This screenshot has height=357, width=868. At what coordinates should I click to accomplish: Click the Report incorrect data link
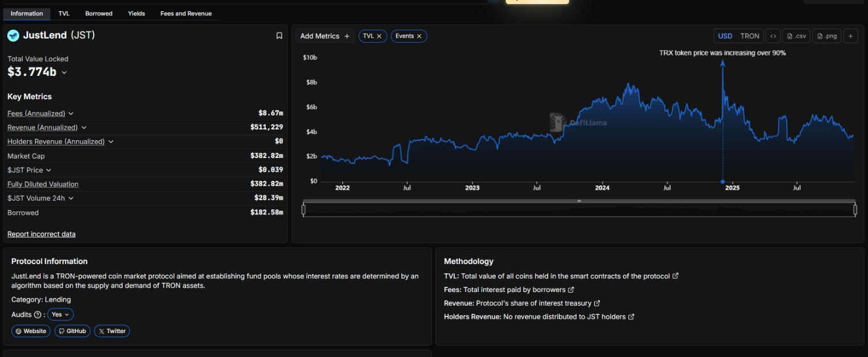tap(41, 234)
